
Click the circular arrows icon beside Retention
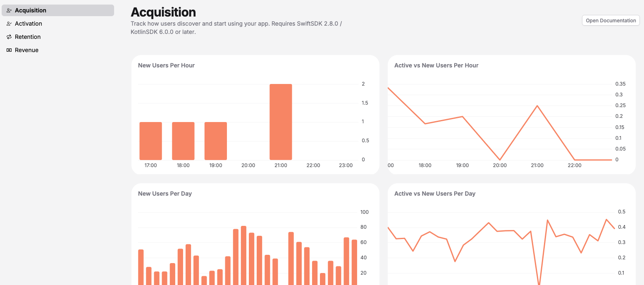point(9,37)
